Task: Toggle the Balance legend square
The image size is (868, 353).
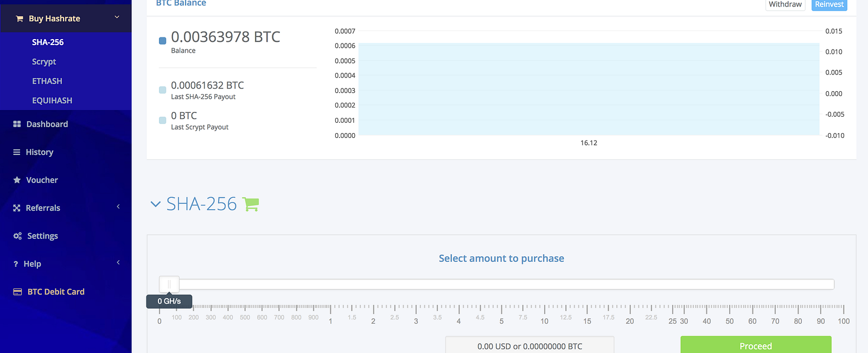Action: coord(162,41)
